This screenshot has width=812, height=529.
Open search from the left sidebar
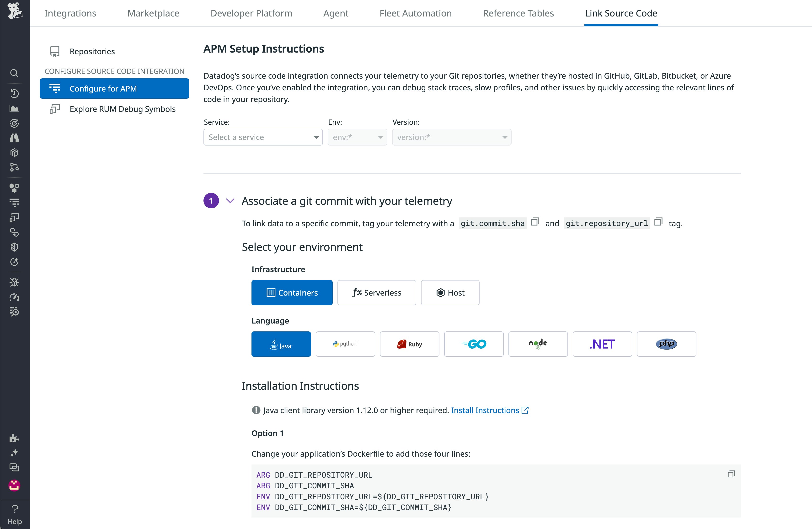14,73
